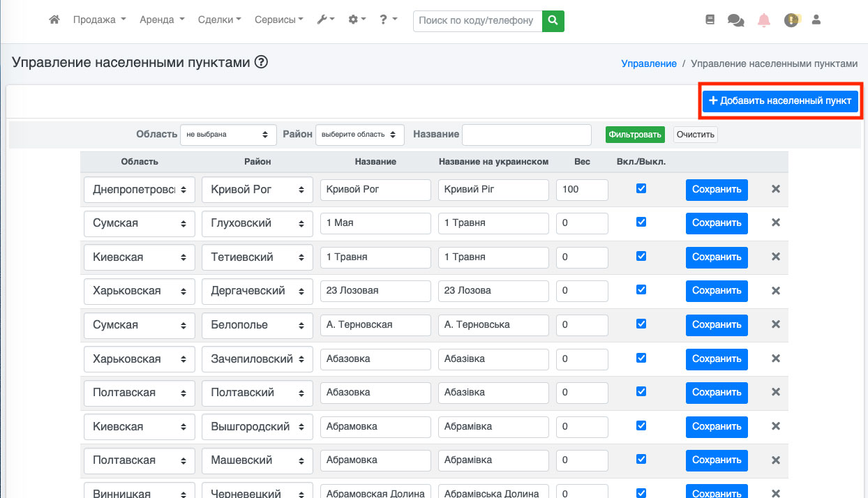Click the Добавить населенный пункт button
This screenshot has width=868, height=498.
pos(779,101)
